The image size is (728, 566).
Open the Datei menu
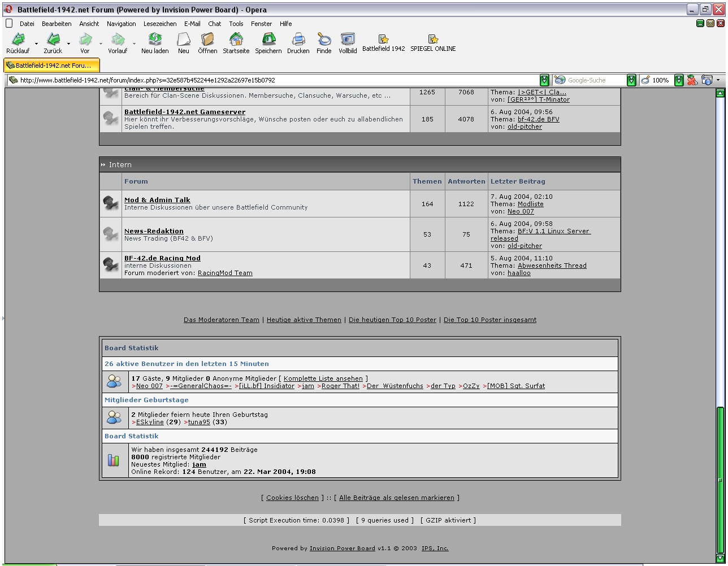click(27, 24)
